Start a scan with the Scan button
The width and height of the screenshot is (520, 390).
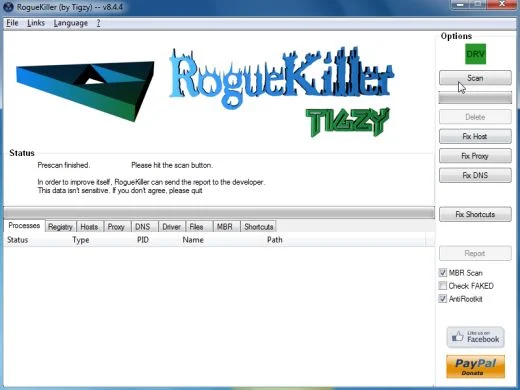pyautogui.click(x=475, y=78)
